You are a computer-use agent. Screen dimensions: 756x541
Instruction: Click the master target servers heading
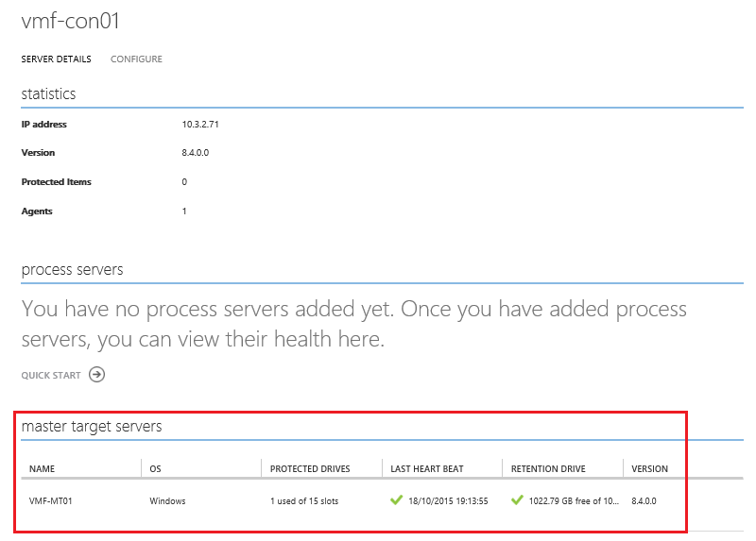coord(92,427)
